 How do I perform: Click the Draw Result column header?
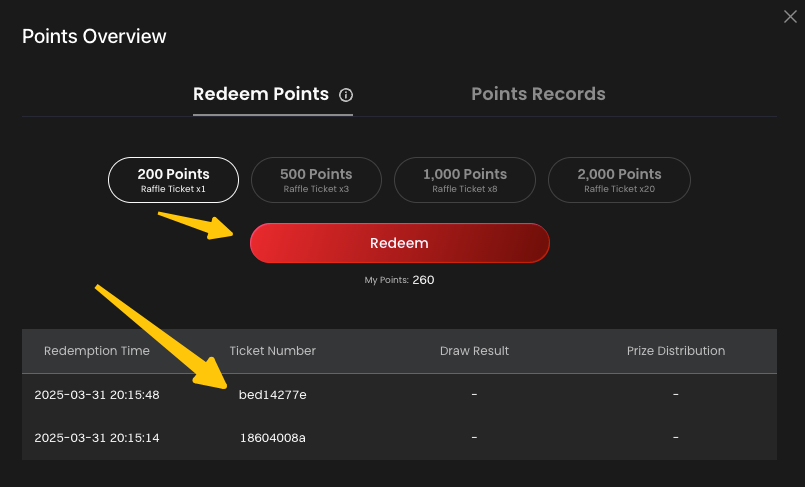pyautogui.click(x=474, y=351)
